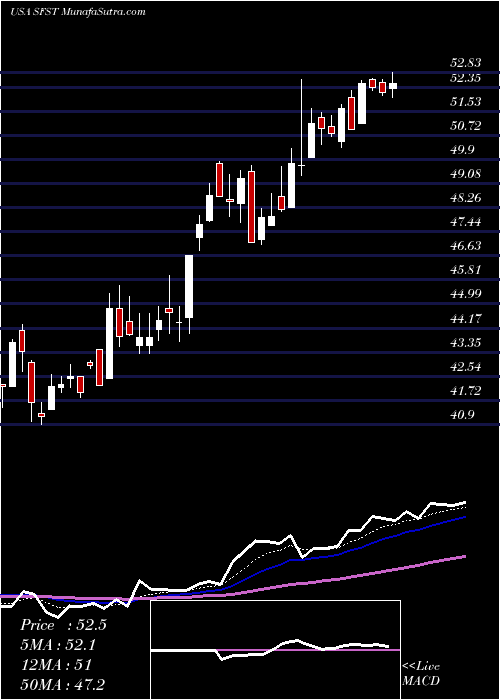The image size is (500, 700).
Task: Click the 47.44 price axis label
Action: pyautogui.click(x=465, y=223)
